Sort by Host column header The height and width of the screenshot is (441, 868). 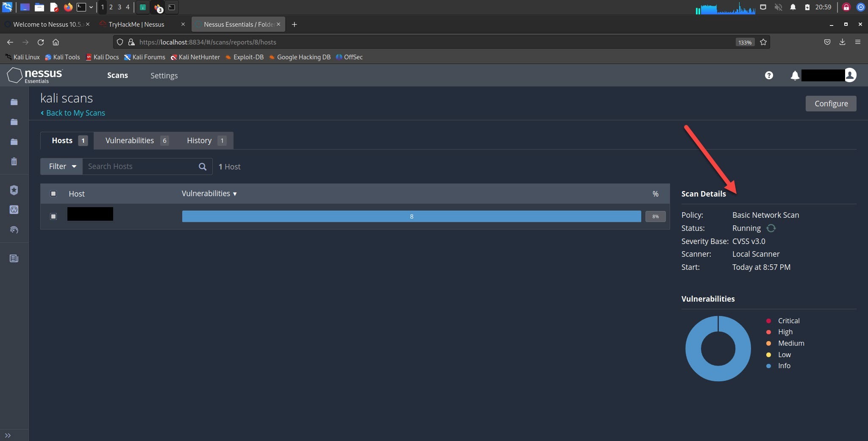pos(77,194)
